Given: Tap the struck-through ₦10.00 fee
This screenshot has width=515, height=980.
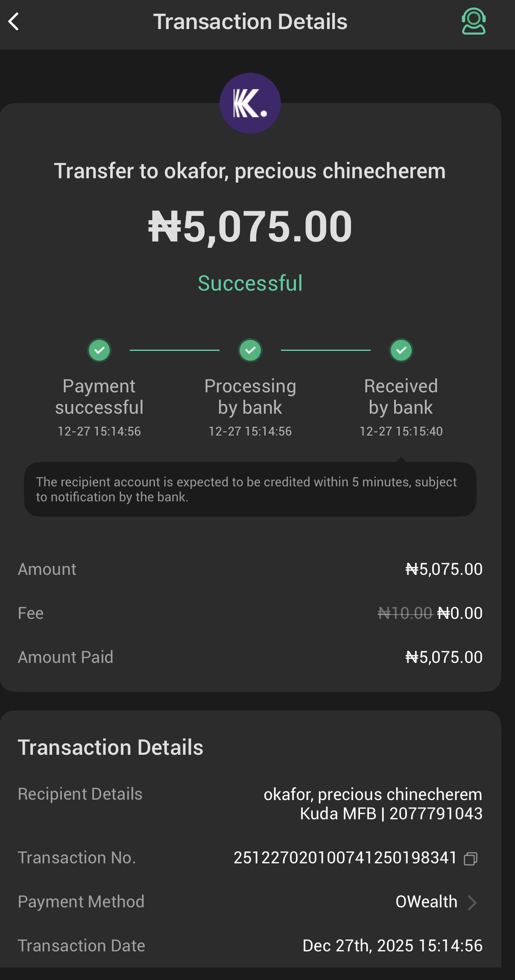Looking at the screenshot, I should (x=405, y=613).
